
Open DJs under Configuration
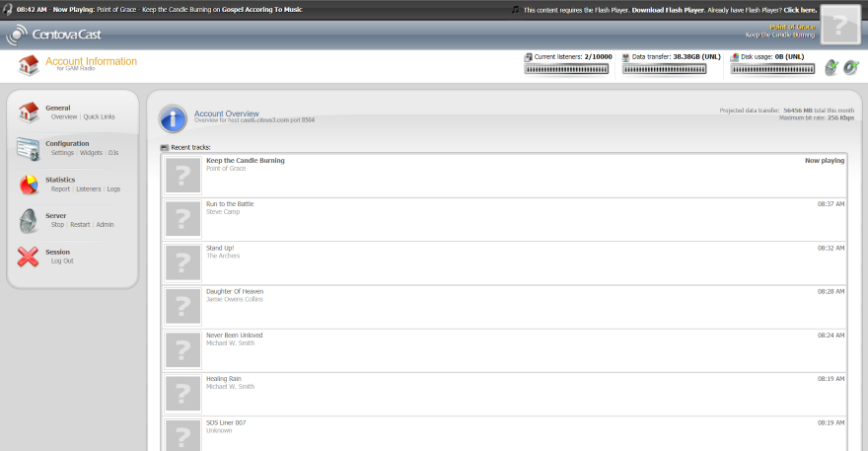click(x=113, y=153)
